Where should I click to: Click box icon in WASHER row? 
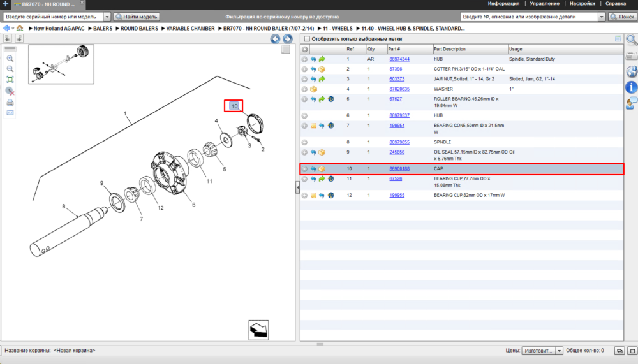[x=313, y=89]
